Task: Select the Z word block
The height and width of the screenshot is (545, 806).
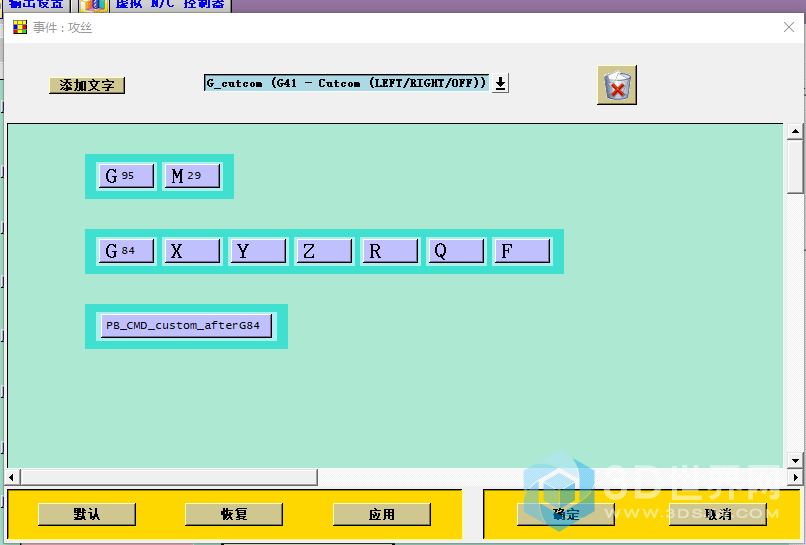Action: (324, 251)
